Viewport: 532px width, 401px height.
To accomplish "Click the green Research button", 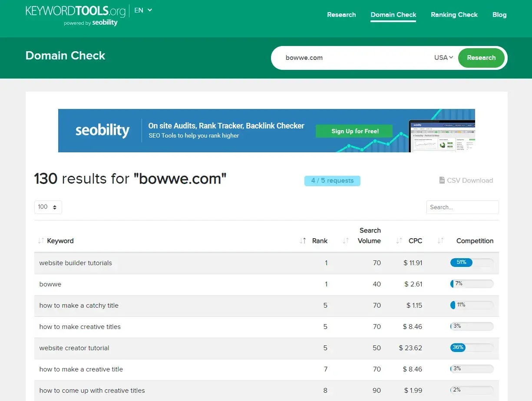I will click(481, 58).
